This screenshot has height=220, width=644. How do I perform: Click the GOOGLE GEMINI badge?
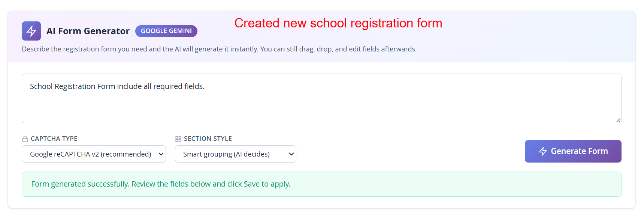pyautogui.click(x=166, y=31)
